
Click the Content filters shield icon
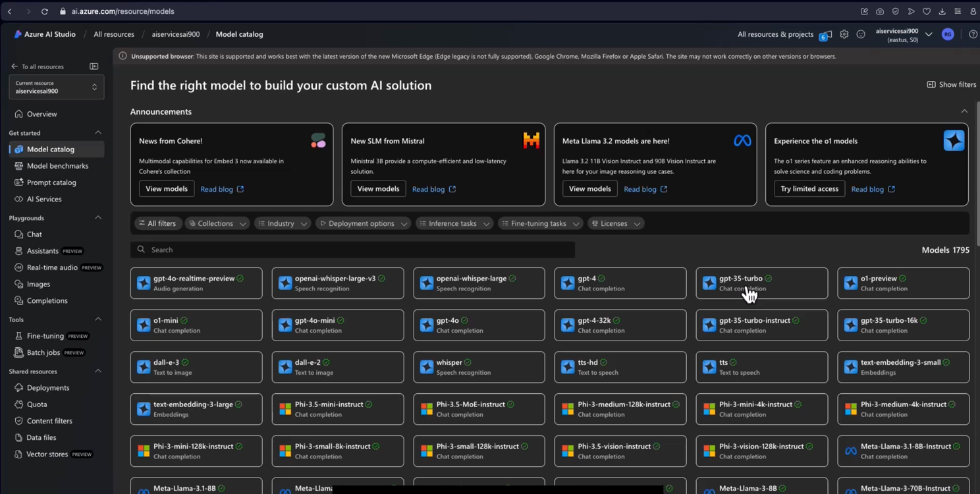pyautogui.click(x=18, y=421)
